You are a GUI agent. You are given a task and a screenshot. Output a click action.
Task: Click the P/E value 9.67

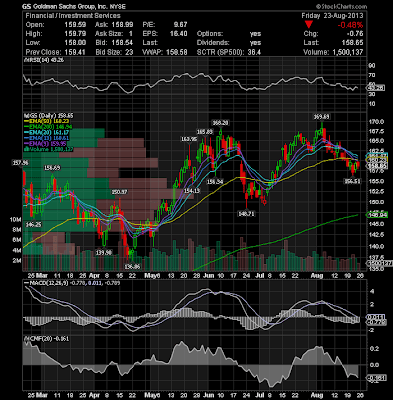(179, 25)
